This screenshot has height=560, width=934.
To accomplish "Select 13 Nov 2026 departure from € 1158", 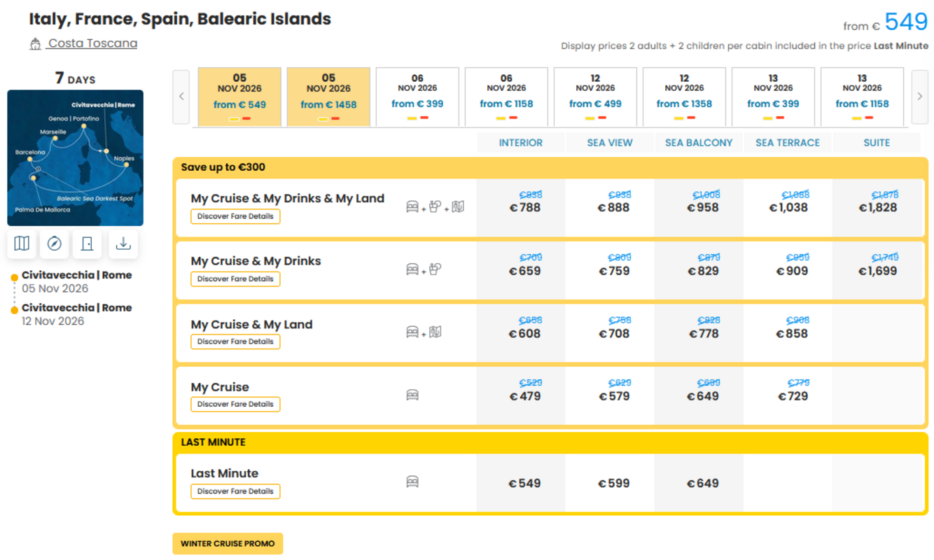I will click(x=862, y=97).
